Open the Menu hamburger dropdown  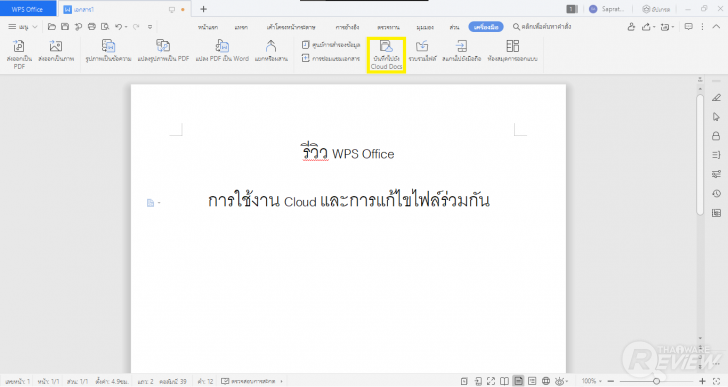pyautogui.click(x=22, y=27)
